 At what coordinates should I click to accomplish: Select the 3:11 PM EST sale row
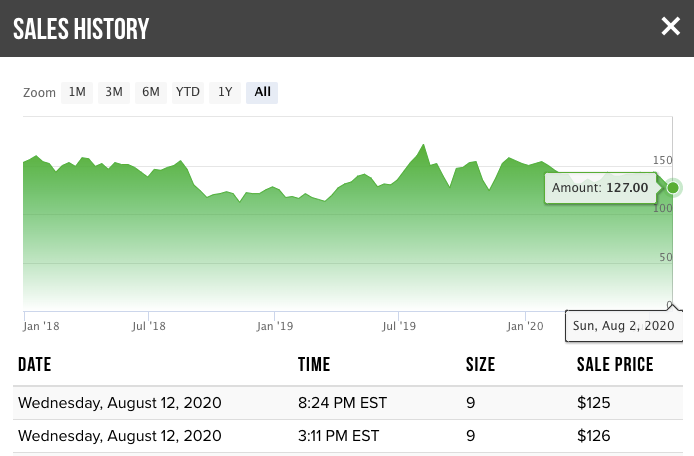tap(339, 435)
